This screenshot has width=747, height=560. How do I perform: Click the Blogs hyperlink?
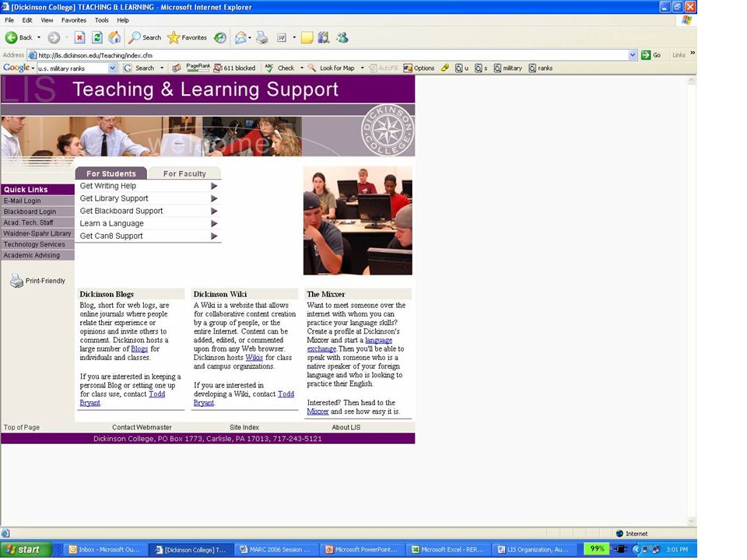point(139,348)
